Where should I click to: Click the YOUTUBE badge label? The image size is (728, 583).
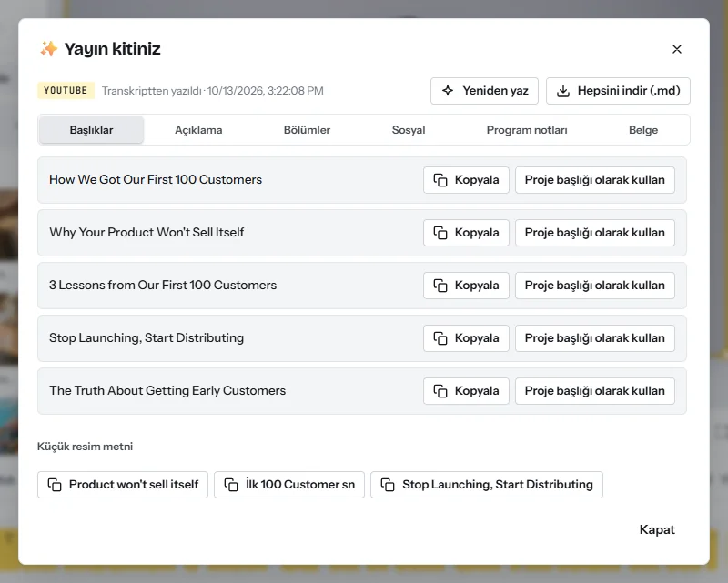[x=66, y=91]
